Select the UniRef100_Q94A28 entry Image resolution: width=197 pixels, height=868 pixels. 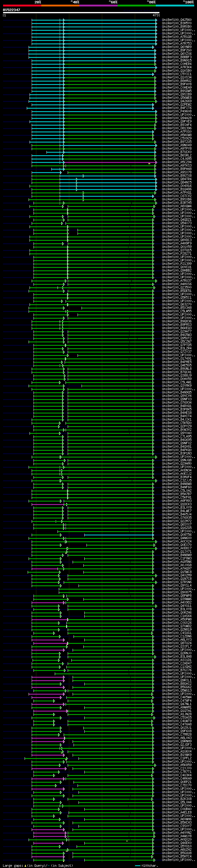176,118
